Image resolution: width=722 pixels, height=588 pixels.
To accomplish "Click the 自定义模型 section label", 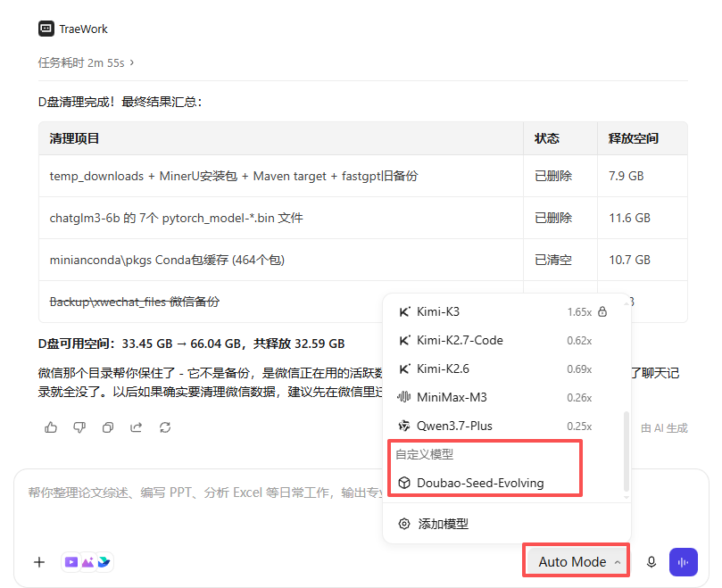I will tap(424, 454).
